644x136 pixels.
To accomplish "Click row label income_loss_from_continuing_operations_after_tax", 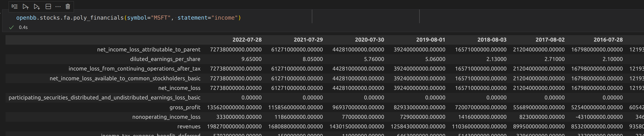I will 134,69.
